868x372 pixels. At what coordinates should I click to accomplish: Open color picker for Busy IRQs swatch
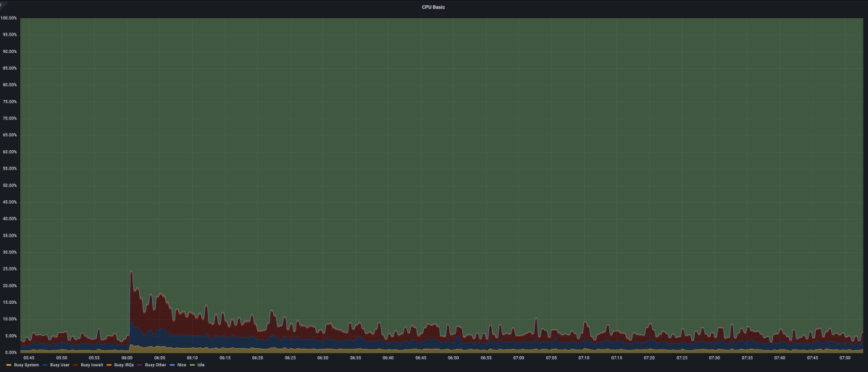tap(109, 365)
